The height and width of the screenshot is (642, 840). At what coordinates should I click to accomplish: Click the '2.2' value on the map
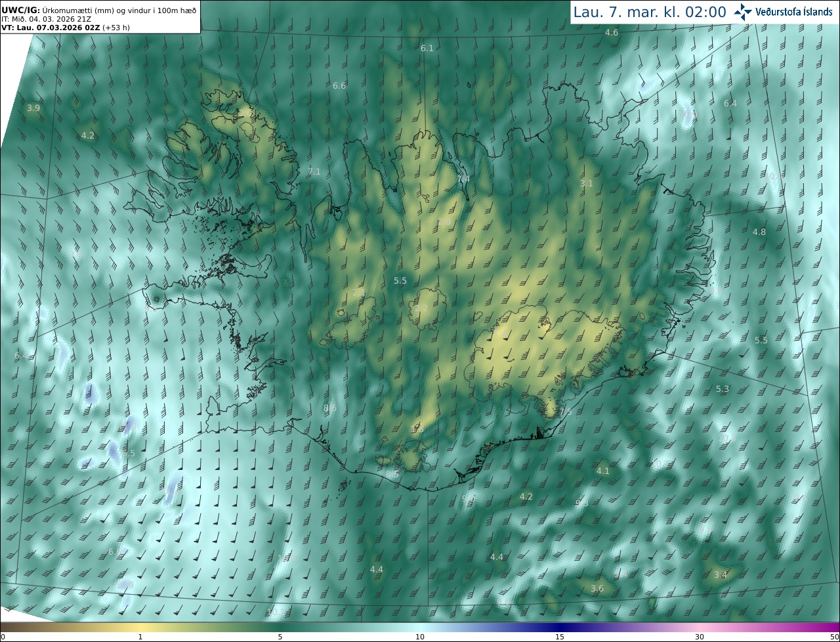(x=421, y=309)
